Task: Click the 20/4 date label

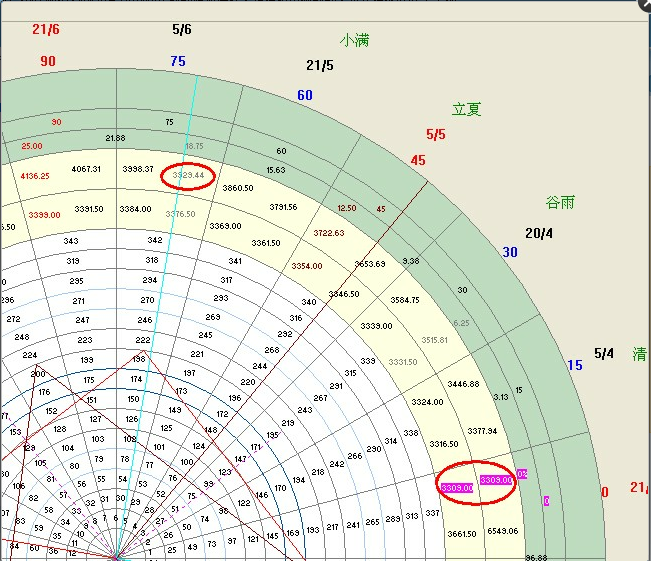Action: coord(539,233)
